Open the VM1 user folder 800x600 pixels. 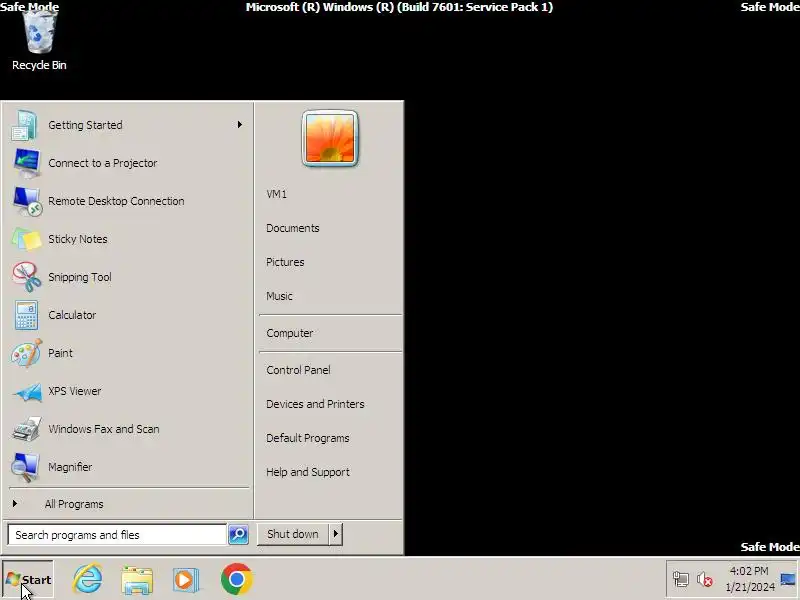[277, 194]
